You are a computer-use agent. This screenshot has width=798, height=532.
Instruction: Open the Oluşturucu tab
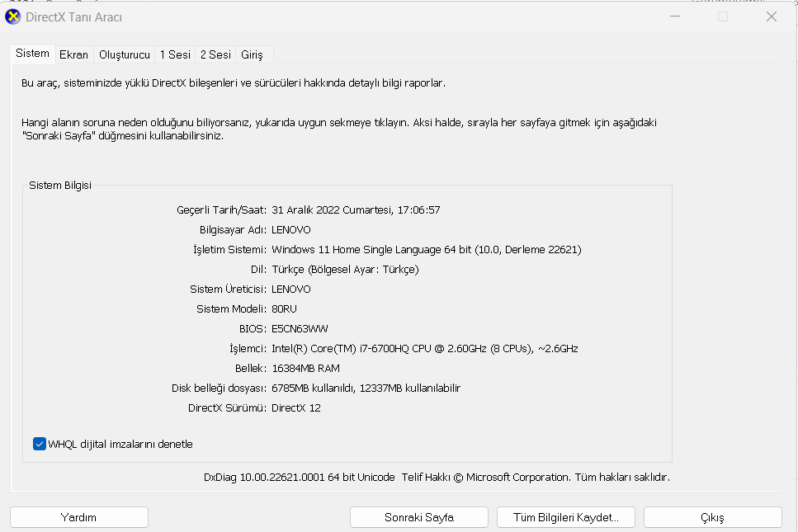[x=124, y=54]
